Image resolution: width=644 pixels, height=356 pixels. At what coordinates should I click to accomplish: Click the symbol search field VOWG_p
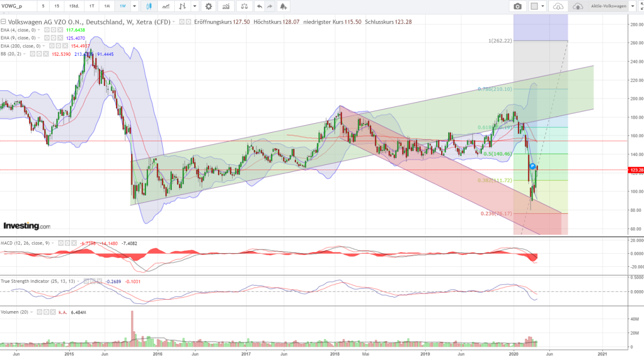click(x=17, y=6)
